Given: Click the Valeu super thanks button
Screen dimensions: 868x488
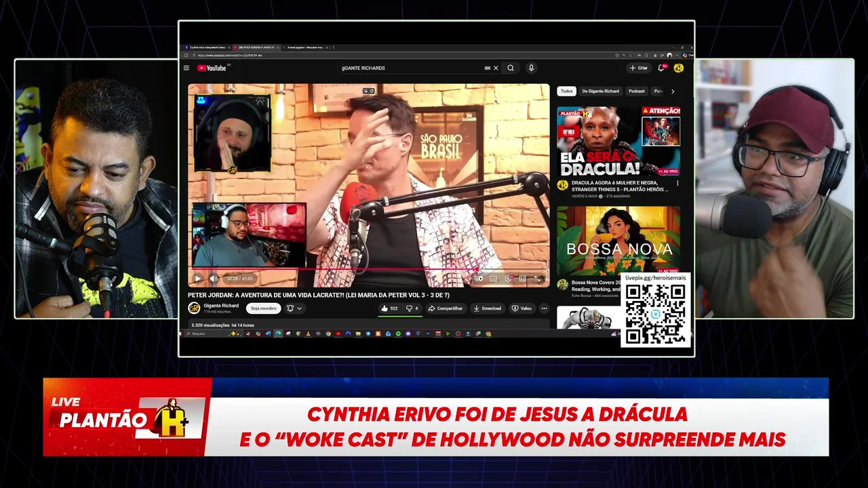Looking at the screenshot, I should [x=521, y=308].
